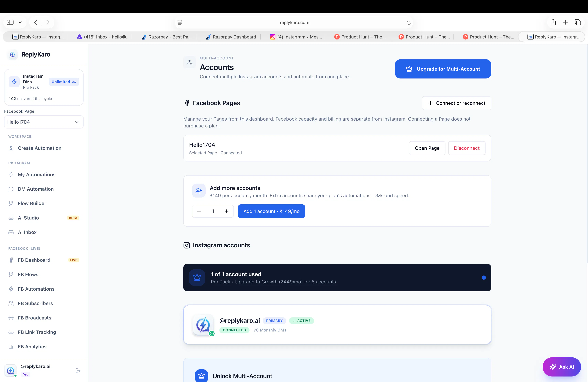This screenshot has width=588, height=382.
Task: Click the reader icon in the address bar
Action: 180,23
